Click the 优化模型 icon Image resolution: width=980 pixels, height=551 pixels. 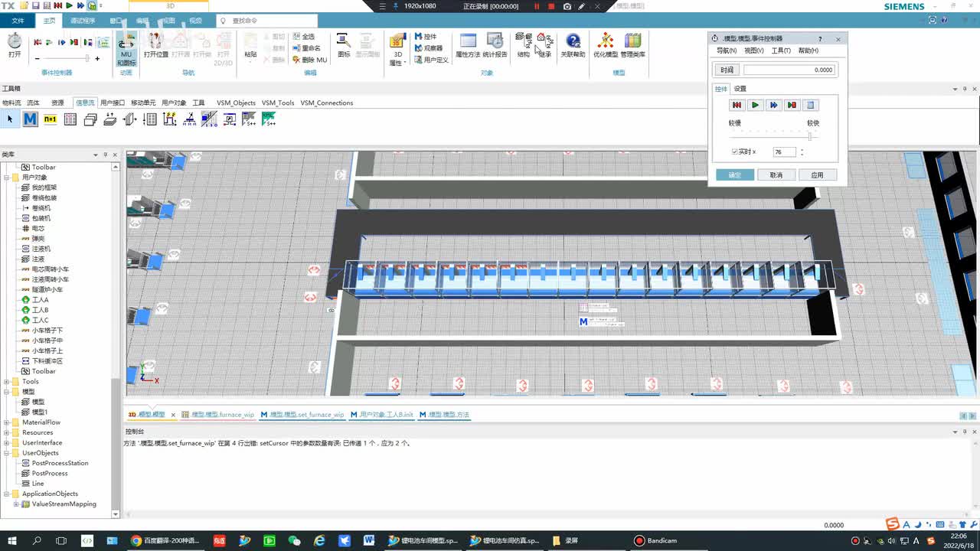(606, 46)
